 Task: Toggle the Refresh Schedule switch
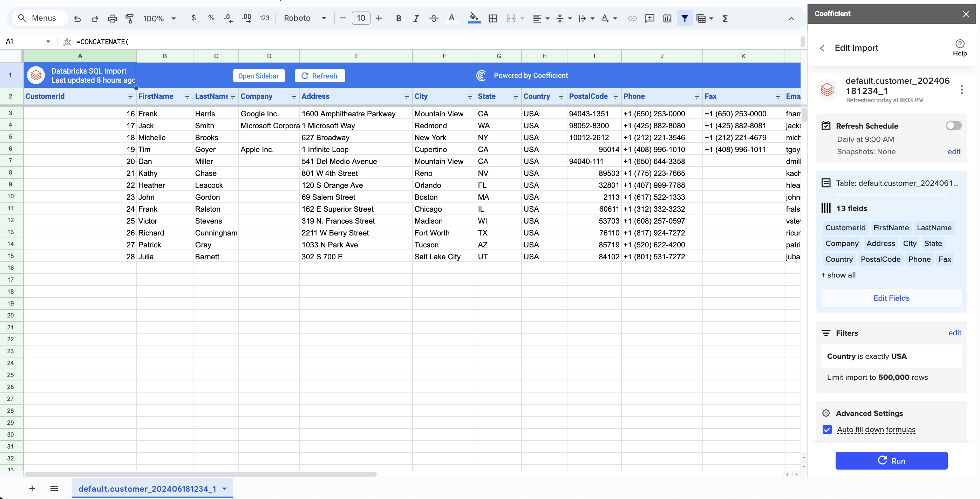pyautogui.click(x=953, y=125)
